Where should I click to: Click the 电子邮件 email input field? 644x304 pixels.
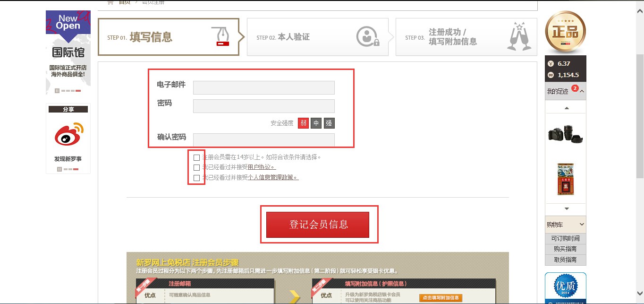[x=263, y=87]
